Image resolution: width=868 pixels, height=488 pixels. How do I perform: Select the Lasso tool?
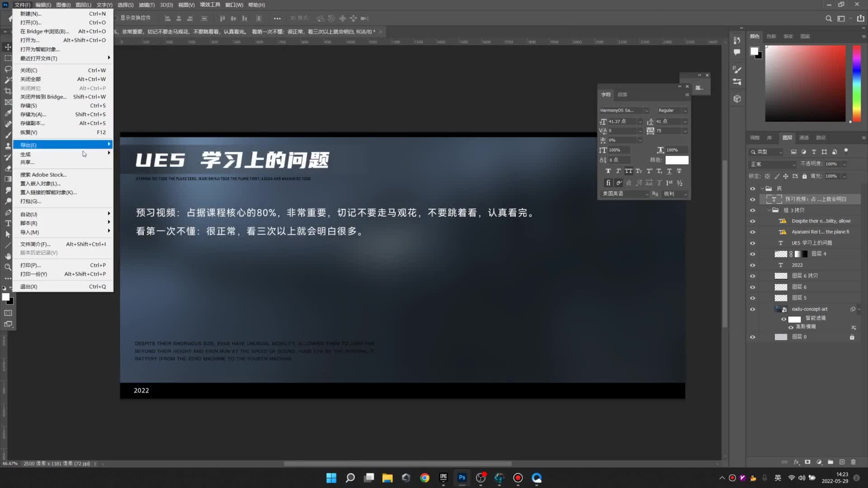8,69
